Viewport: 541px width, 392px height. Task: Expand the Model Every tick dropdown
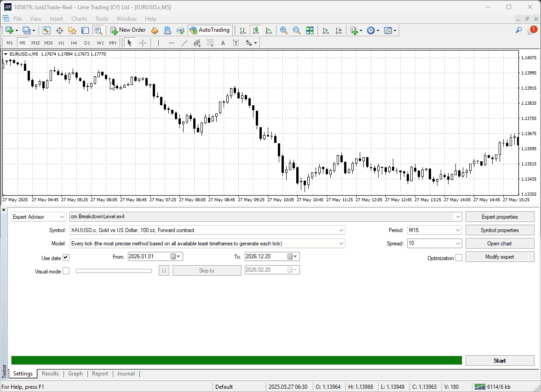pyautogui.click(x=207, y=244)
